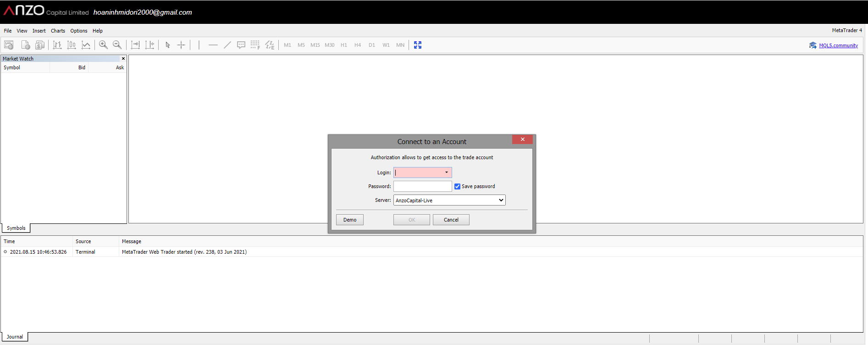Select MN timeframe
The image size is (868, 356).
pos(400,45)
